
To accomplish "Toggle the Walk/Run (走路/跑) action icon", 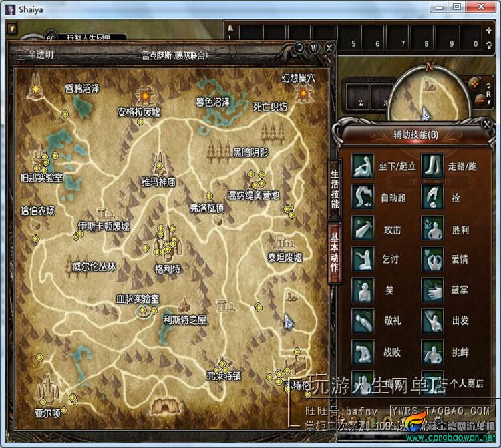I will pos(432,166).
